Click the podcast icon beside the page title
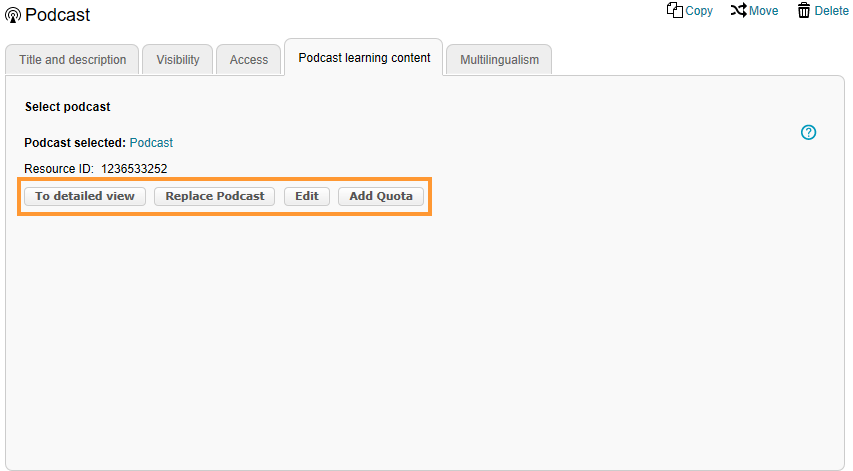 (13, 15)
